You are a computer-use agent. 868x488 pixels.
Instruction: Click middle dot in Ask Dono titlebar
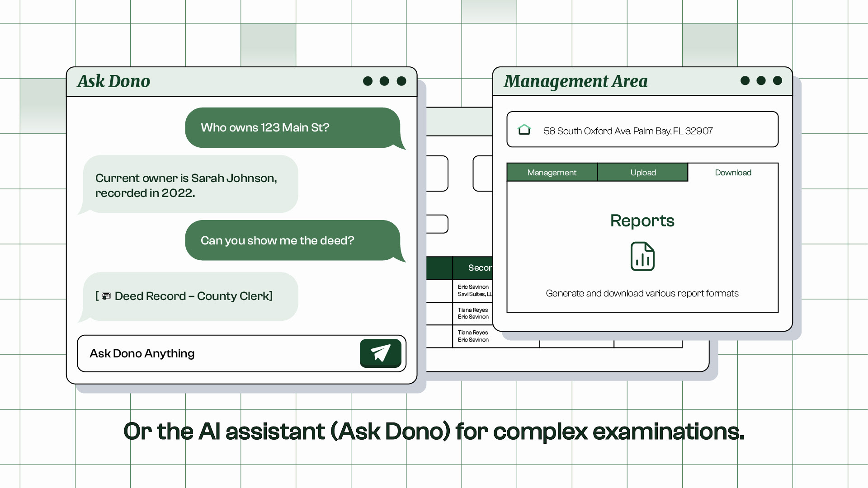(384, 81)
